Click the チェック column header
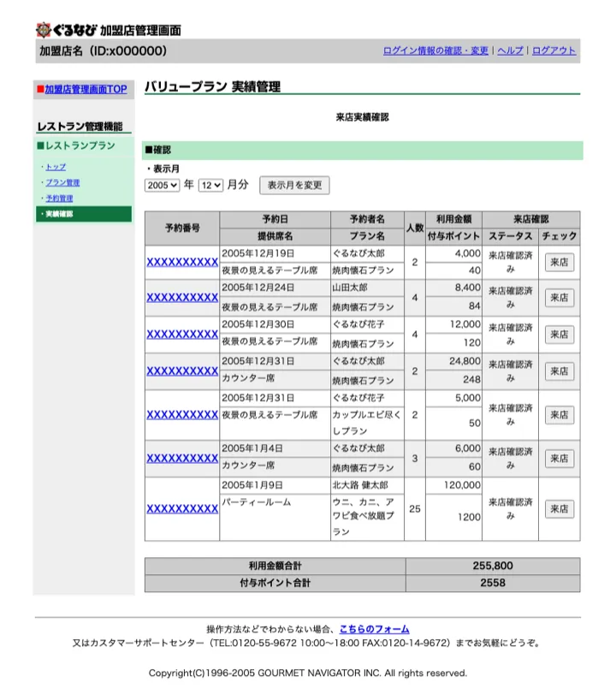Screen dimensions: 616x700 [x=560, y=236]
